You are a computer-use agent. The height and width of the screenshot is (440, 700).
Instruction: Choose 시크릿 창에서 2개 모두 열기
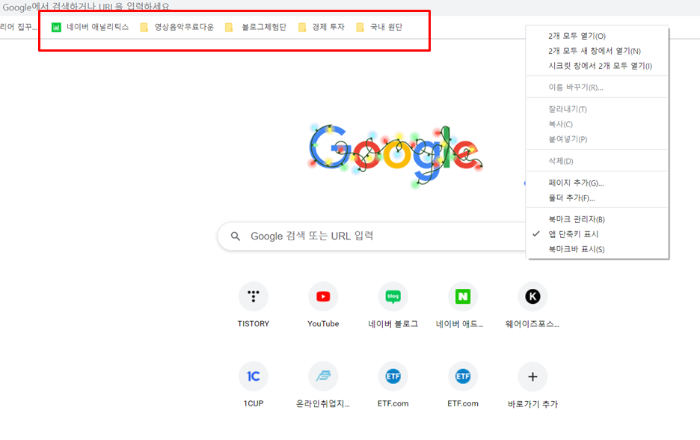[597, 66]
